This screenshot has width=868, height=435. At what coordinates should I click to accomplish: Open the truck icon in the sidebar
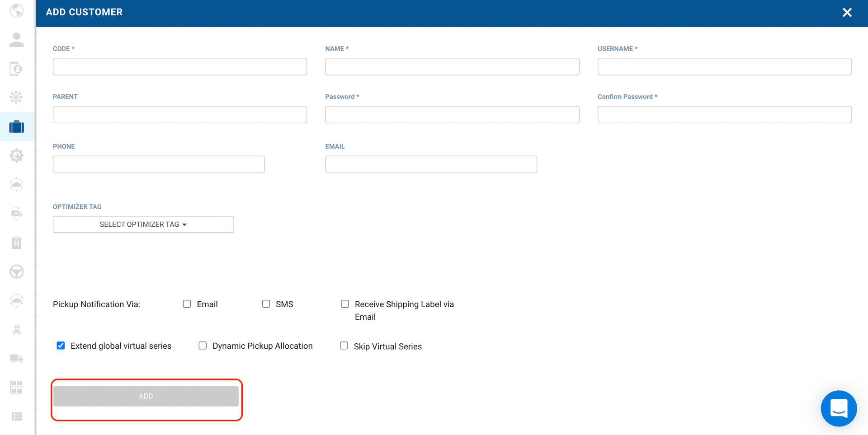pyautogui.click(x=17, y=359)
